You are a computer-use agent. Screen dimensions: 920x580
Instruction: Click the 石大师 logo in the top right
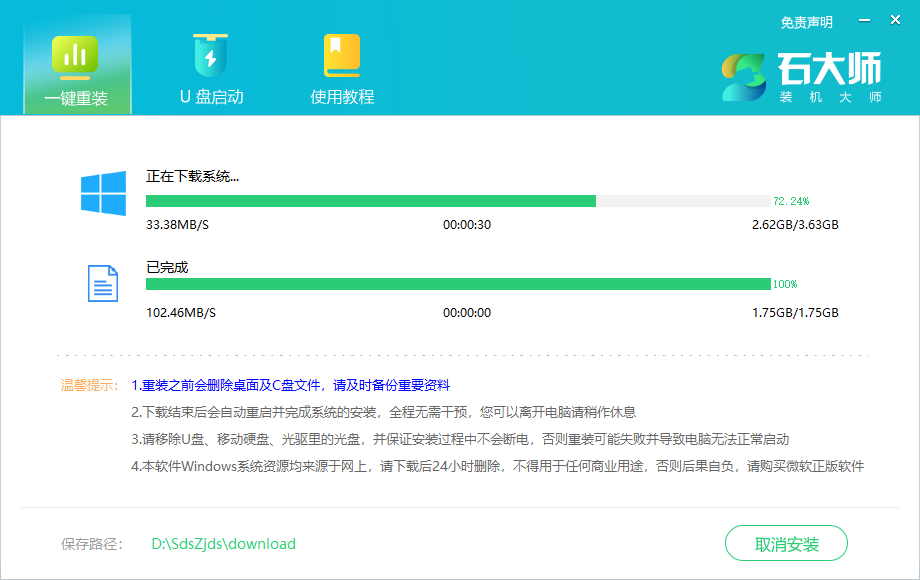point(800,78)
